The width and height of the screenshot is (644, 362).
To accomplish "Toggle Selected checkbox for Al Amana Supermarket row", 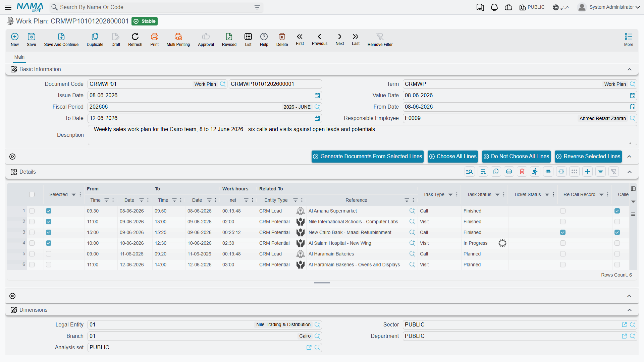I will pyautogui.click(x=49, y=211).
